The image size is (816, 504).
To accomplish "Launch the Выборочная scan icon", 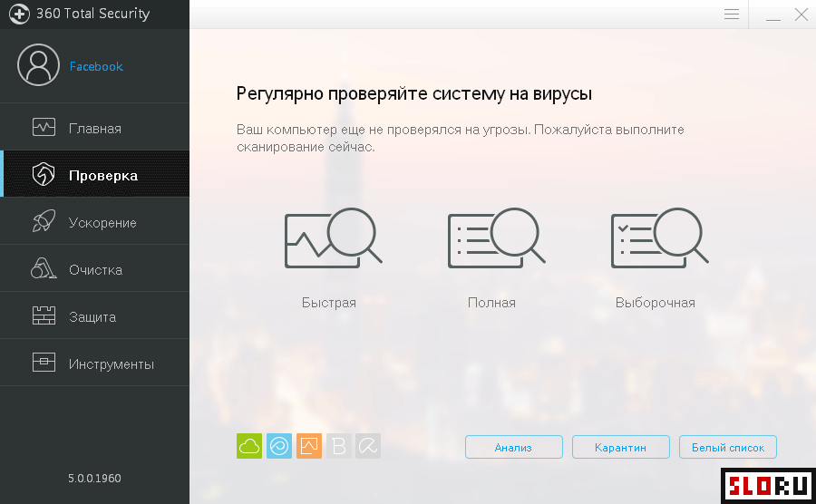I will click(659, 238).
